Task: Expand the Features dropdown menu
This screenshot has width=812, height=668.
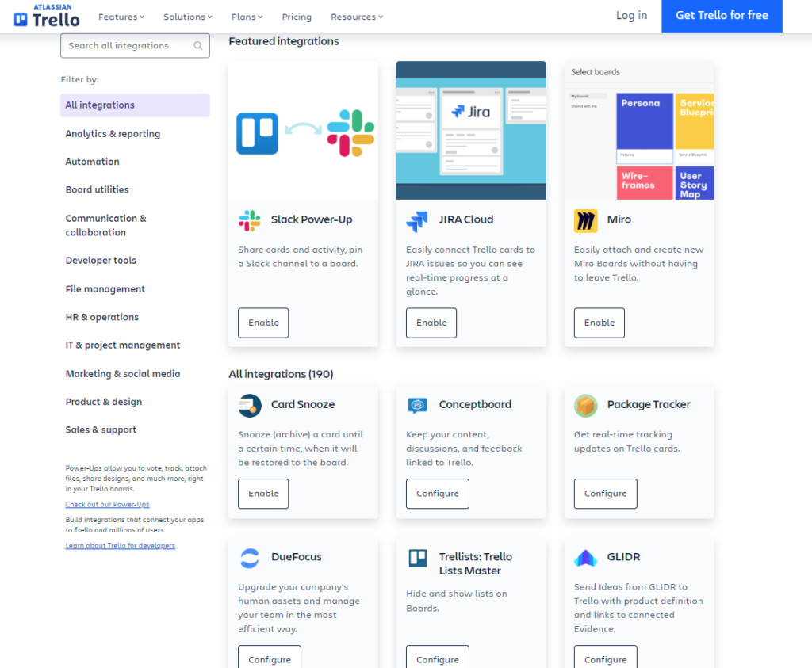Action: coord(121,17)
